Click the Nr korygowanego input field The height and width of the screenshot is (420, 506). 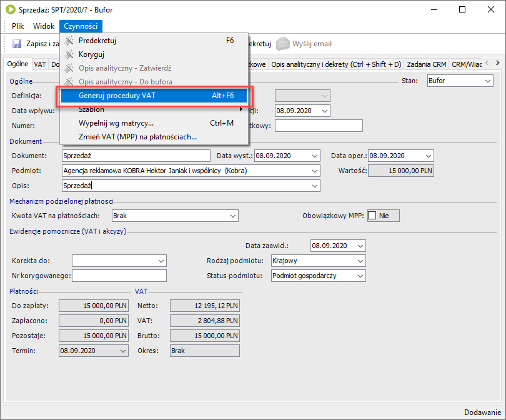tap(119, 276)
